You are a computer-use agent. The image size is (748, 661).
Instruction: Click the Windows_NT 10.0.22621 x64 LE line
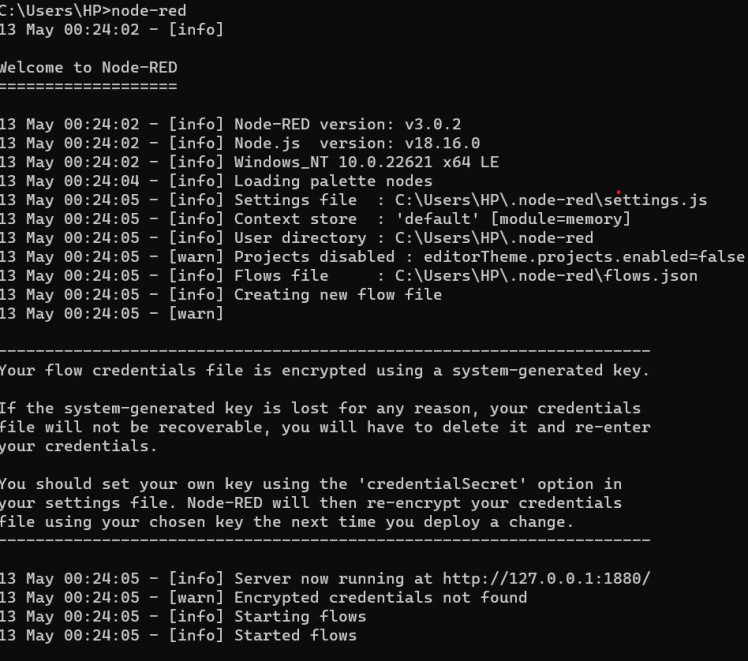(366, 162)
